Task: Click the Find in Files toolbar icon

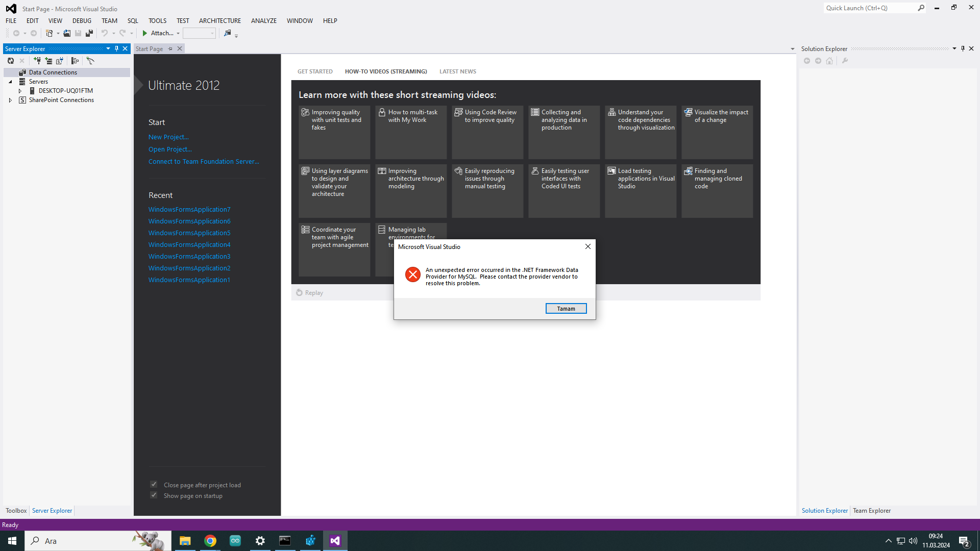Action: [228, 33]
